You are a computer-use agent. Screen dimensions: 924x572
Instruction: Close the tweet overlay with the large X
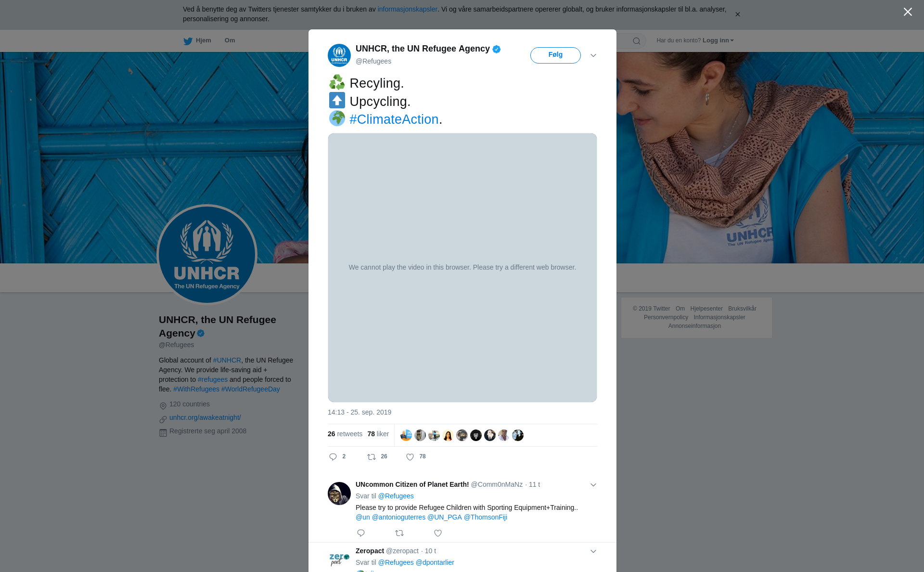click(908, 12)
